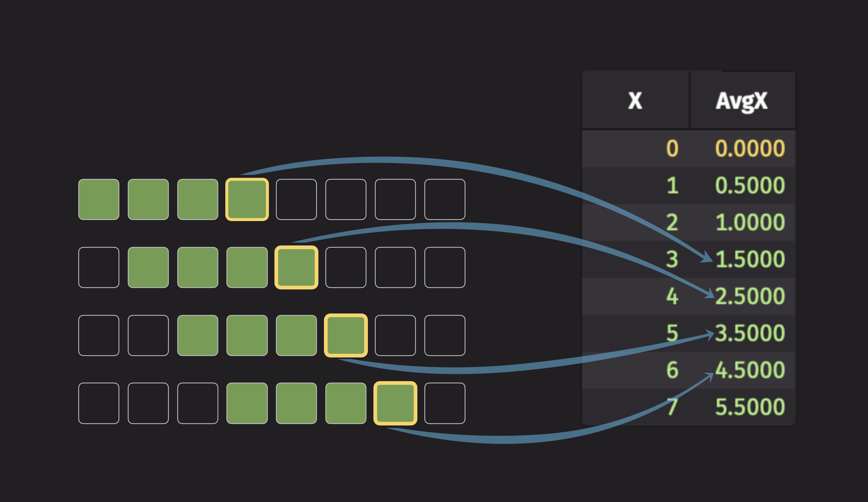Click the X value 1 cell
The image size is (868, 502).
pyautogui.click(x=672, y=186)
